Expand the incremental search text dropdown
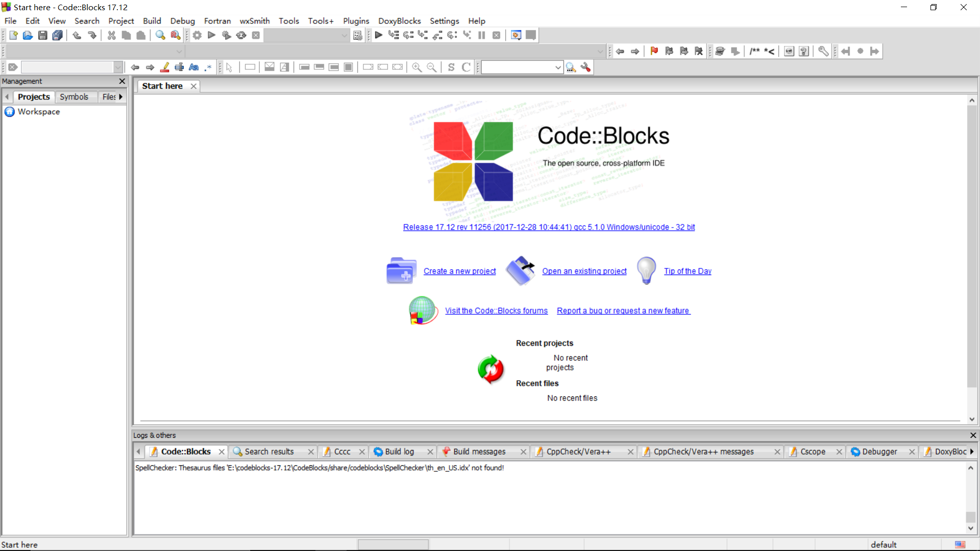980x551 pixels. (118, 67)
